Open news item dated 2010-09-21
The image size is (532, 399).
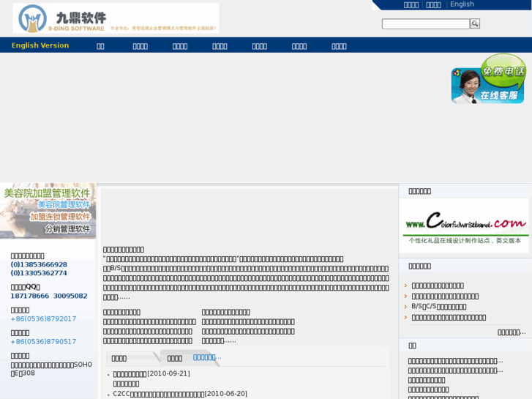point(151,373)
